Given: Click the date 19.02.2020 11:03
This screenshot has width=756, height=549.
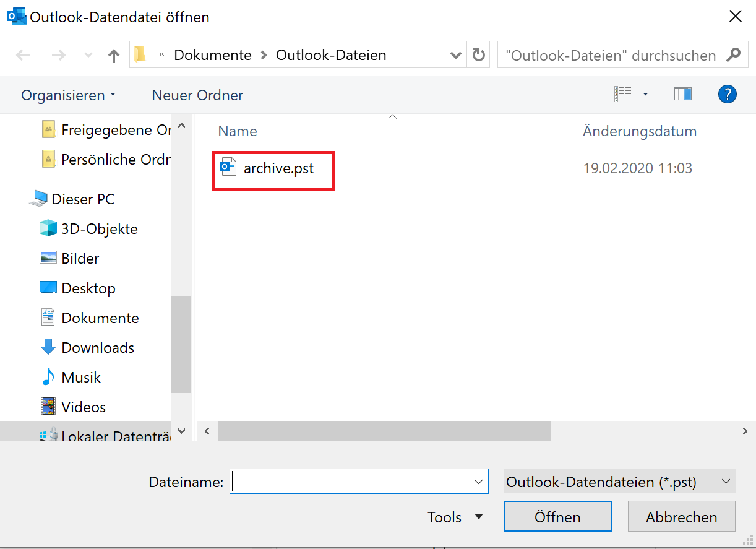Looking at the screenshot, I should coord(638,168).
